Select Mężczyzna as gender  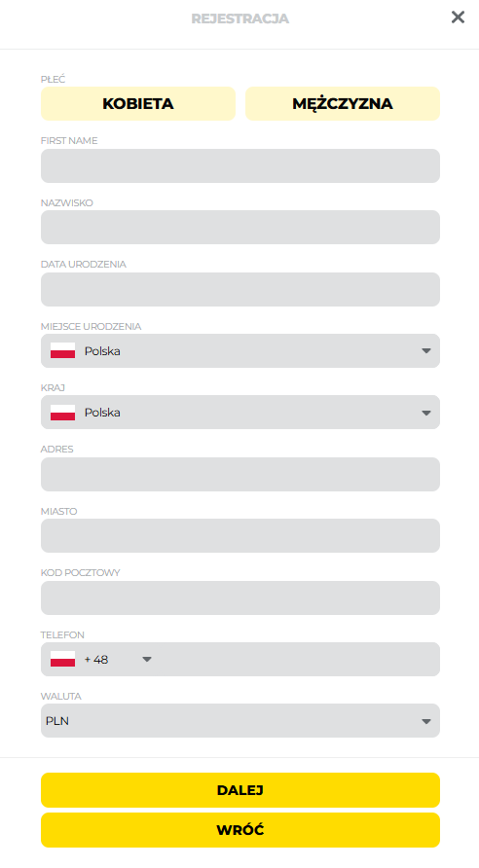click(343, 103)
